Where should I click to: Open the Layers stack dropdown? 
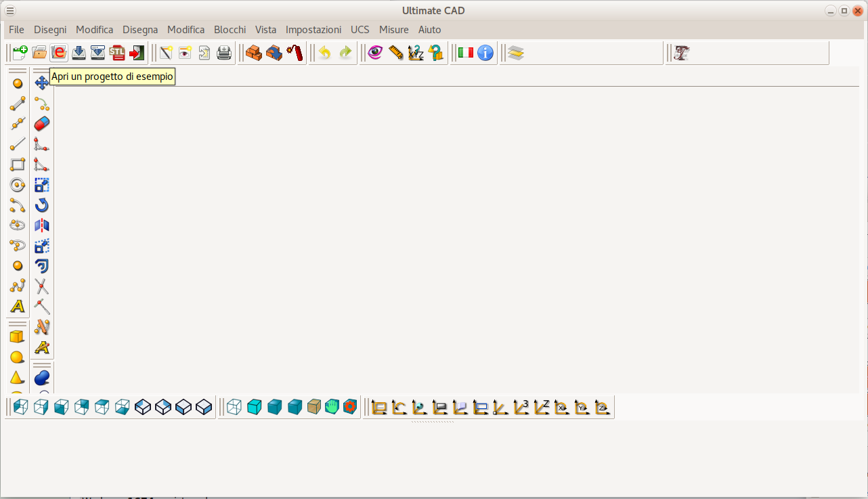[516, 53]
